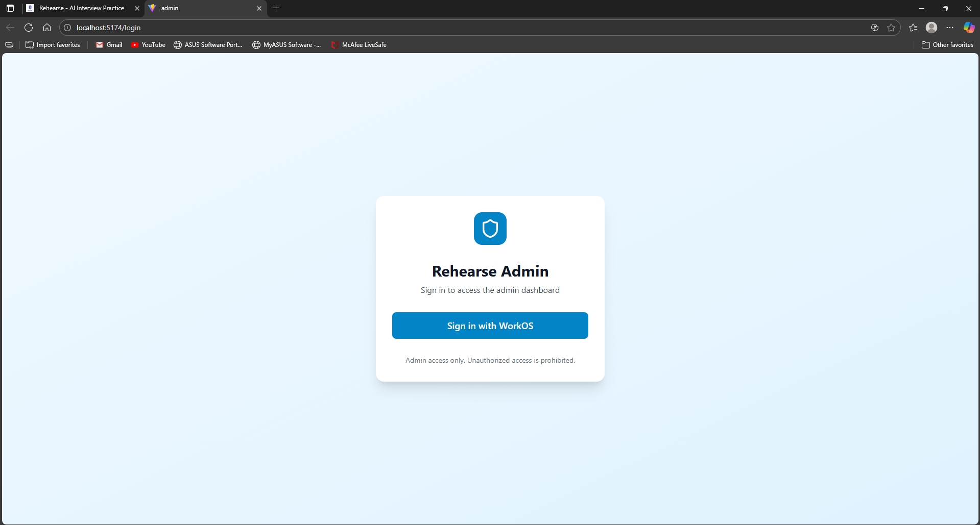Restore down the browser window
This screenshot has width=980, height=525.
click(x=945, y=8)
